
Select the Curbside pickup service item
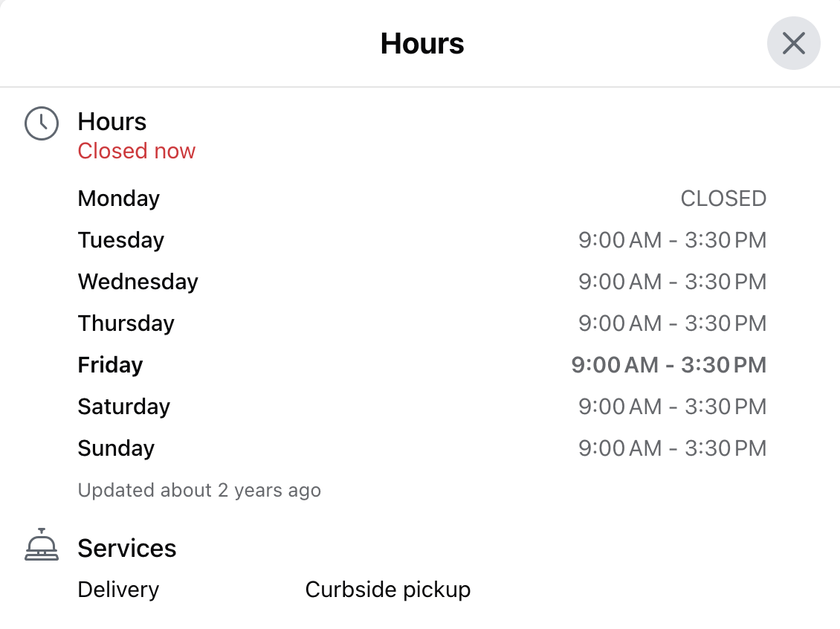[388, 590]
